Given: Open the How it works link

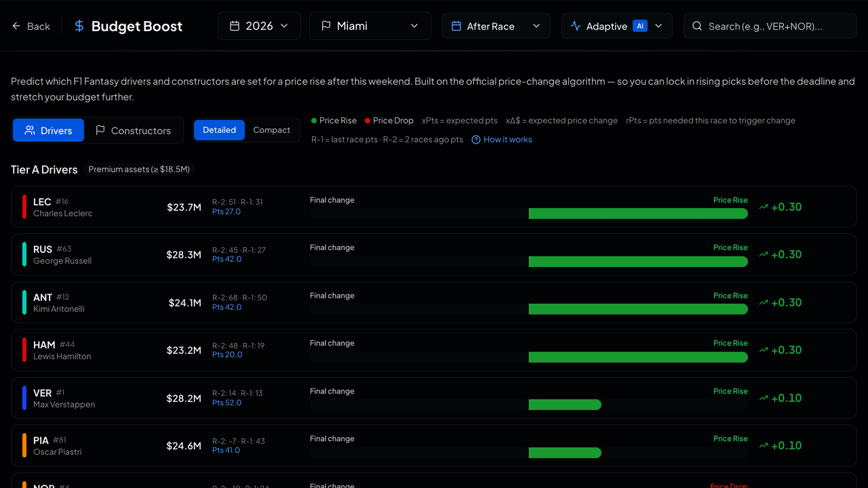Looking at the screenshot, I should [x=501, y=140].
